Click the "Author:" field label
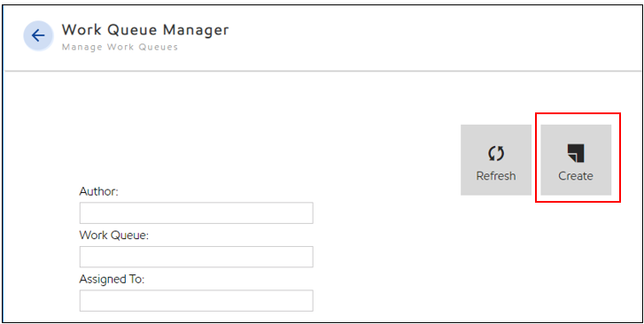This screenshot has height=324, width=644. pyautogui.click(x=98, y=191)
